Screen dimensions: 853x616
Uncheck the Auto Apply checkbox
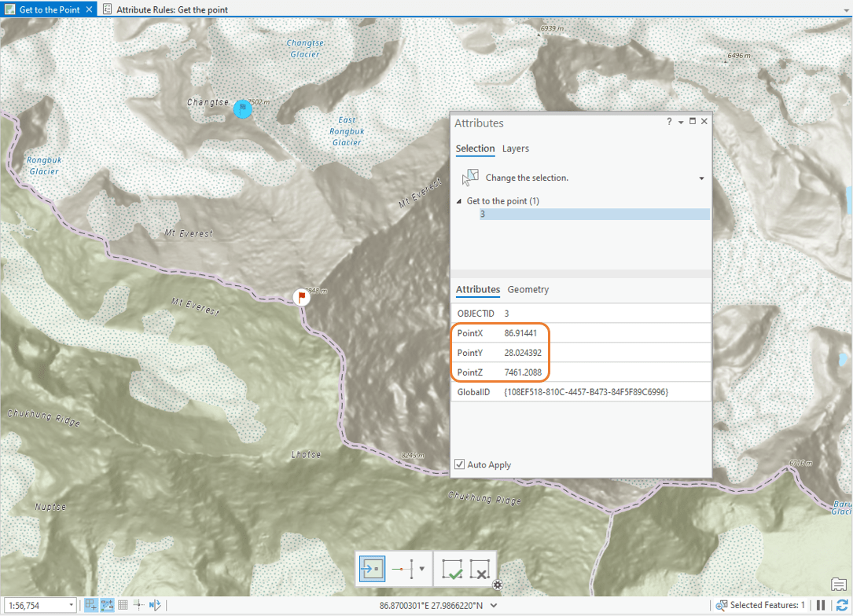460,464
